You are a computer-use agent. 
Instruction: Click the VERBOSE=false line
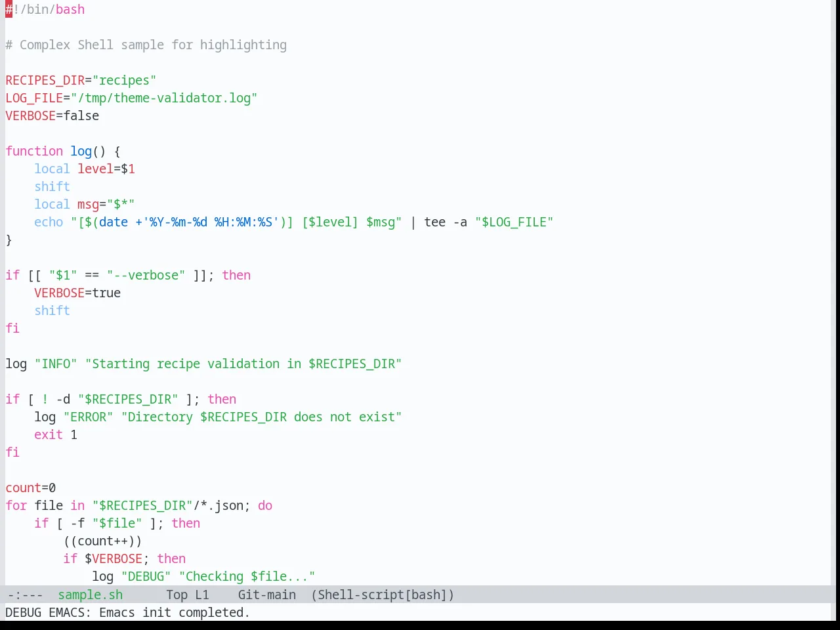[52, 116]
